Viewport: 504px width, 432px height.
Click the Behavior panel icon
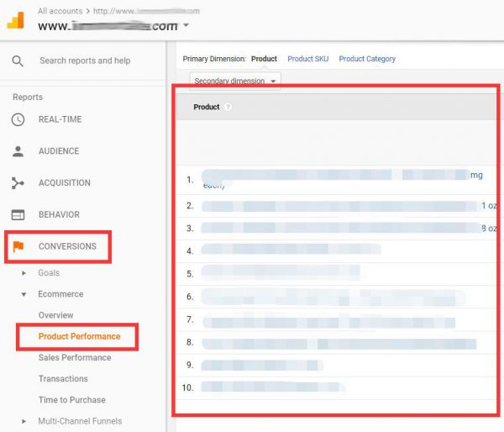pyautogui.click(x=18, y=214)
